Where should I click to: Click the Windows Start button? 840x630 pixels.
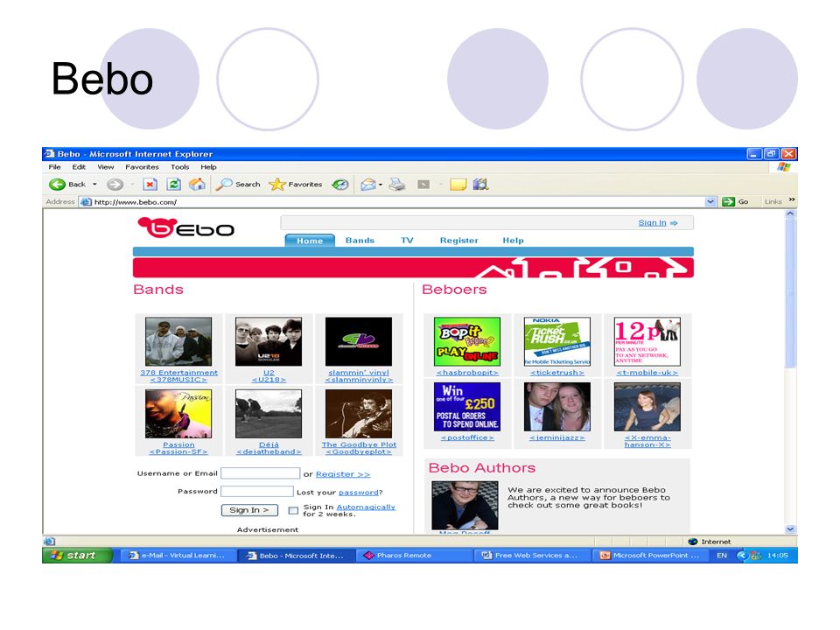point(78,555)
